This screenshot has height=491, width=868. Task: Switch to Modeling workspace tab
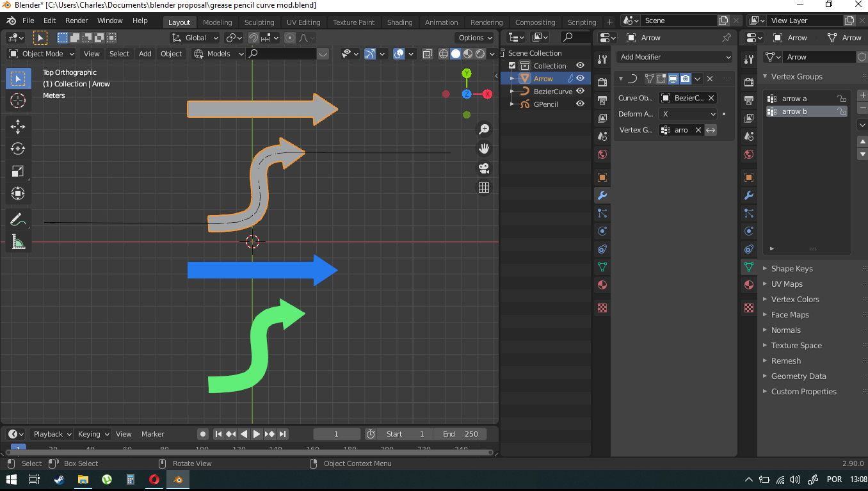click(217, 22)
